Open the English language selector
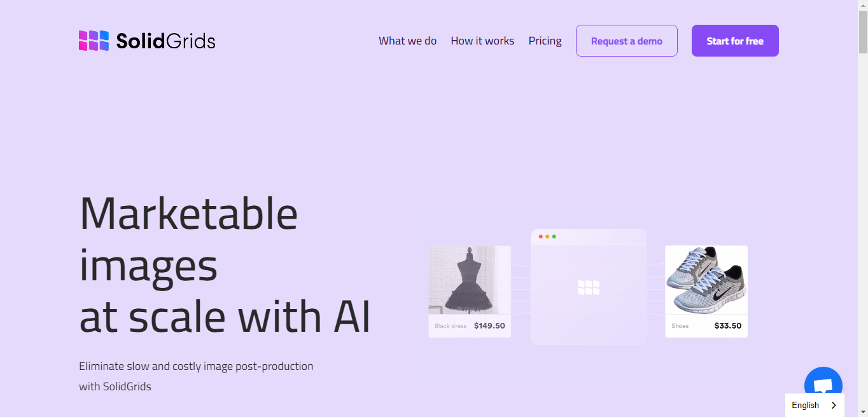This screenshot has height=417, width=868. [815, 406]
